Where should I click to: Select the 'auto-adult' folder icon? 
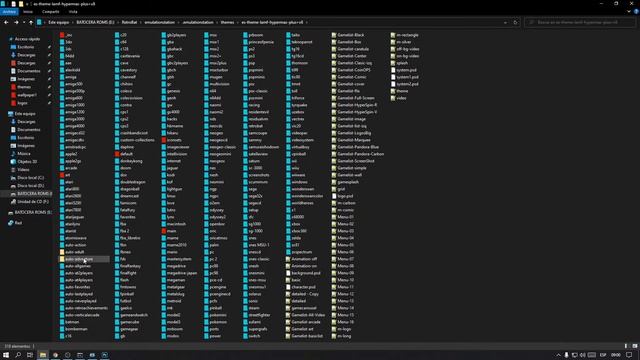coord(62,252)
